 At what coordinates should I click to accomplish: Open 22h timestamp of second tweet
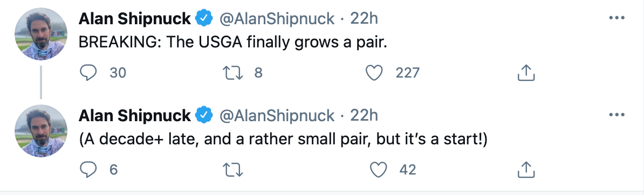[364, 116]
